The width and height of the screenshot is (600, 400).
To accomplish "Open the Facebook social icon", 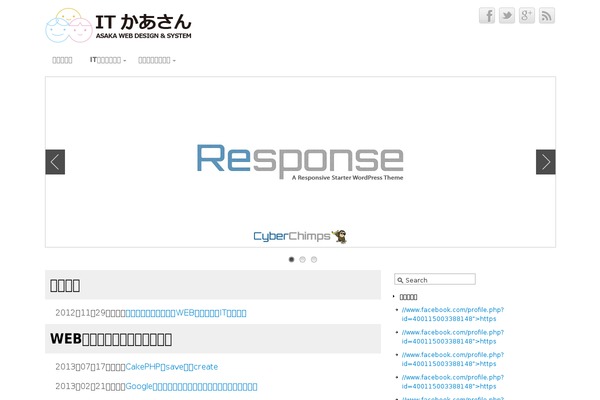I will (x=487, y=16).
